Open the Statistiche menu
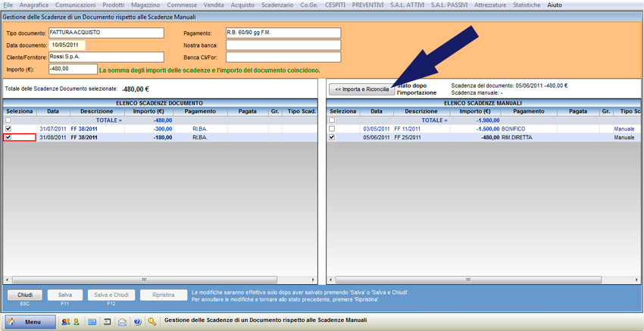 [x=527, y=5]
